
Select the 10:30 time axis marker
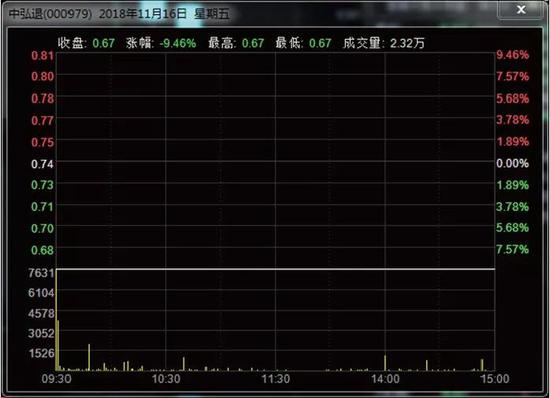pyautogui.click(x=166, y=379)
